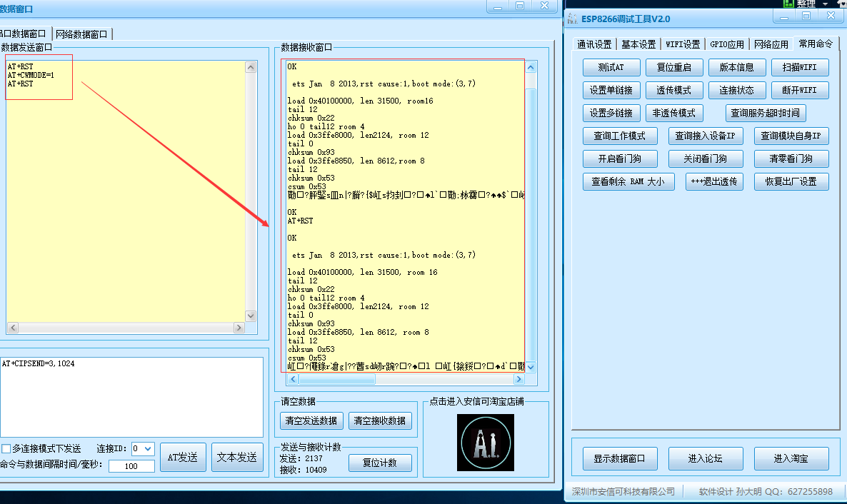Click the 恢复出厂设置 button

(x=791, y=181)
